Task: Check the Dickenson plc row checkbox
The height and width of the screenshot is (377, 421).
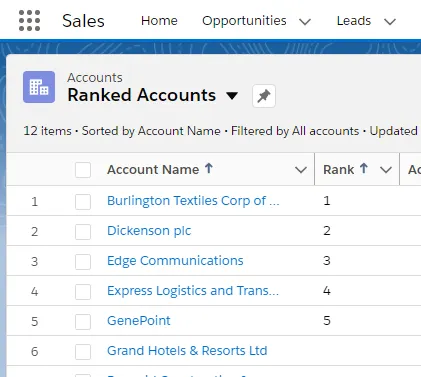Action: [83, 232]
